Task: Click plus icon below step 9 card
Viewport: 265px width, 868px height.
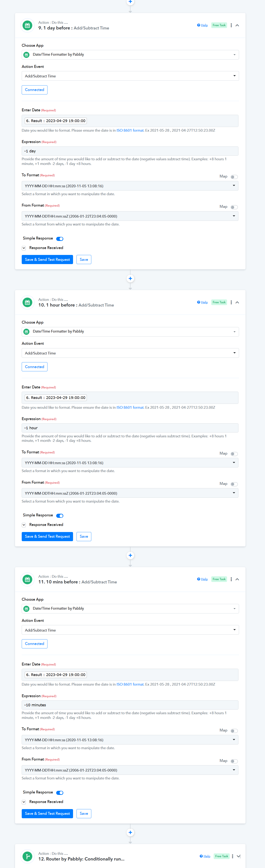Action: pos(130,278)
